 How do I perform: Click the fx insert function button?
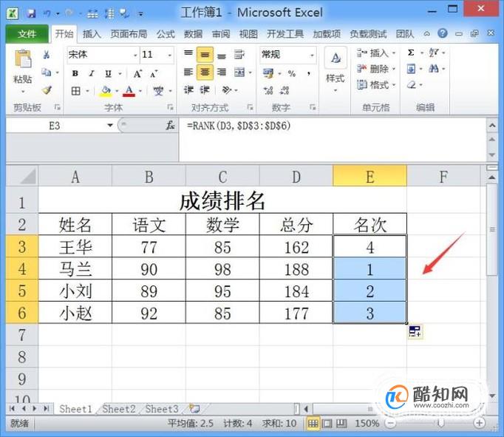click(x=170, y=126)
